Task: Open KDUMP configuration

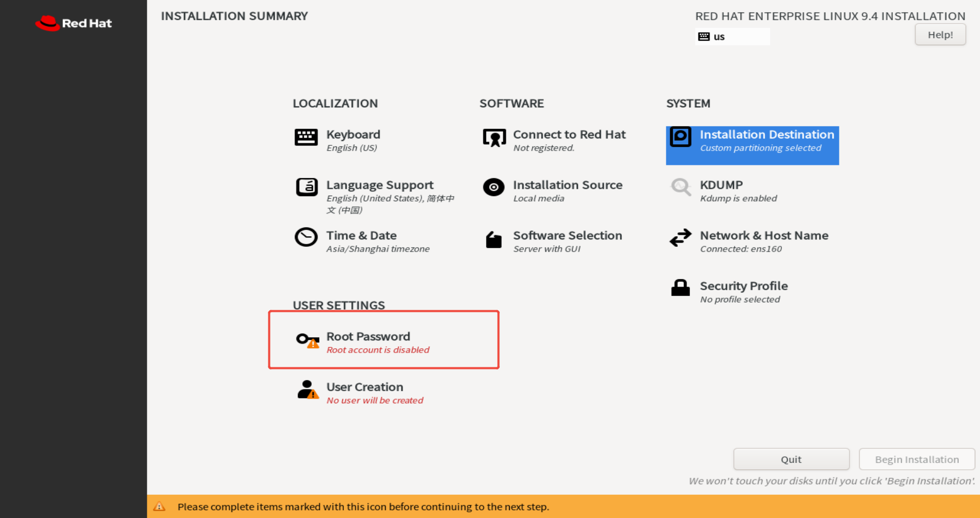Action: (x=721, y=185)
